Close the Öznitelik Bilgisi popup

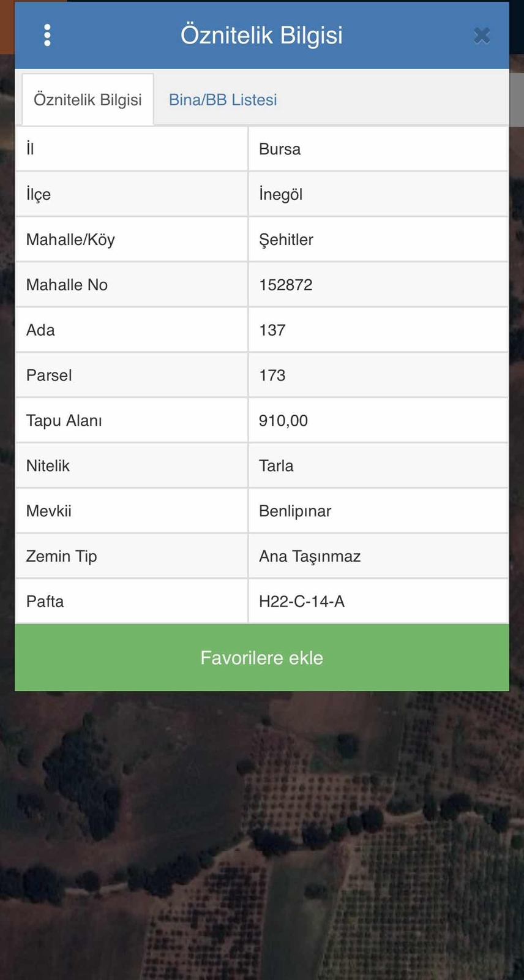pyautogui.click(x=482, y=36)
